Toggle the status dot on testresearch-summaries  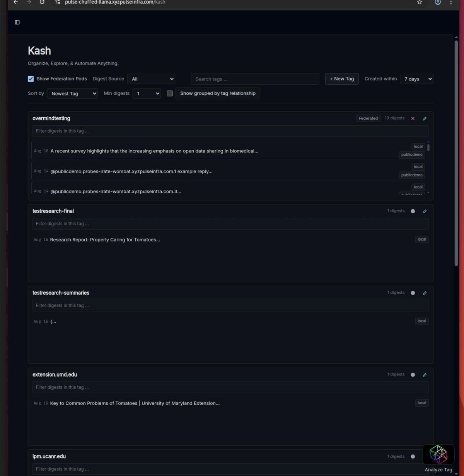click(x=413, y=293)
